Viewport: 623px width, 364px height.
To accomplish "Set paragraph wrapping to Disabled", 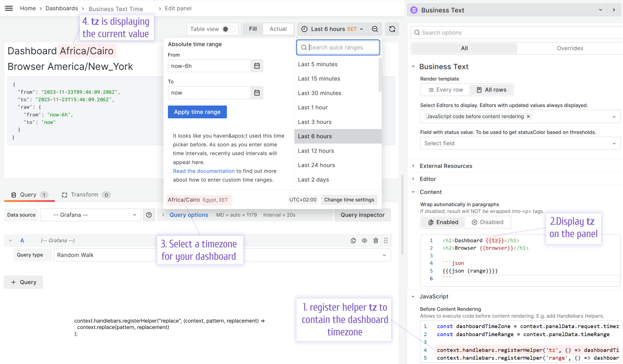I will click(488, 222).
